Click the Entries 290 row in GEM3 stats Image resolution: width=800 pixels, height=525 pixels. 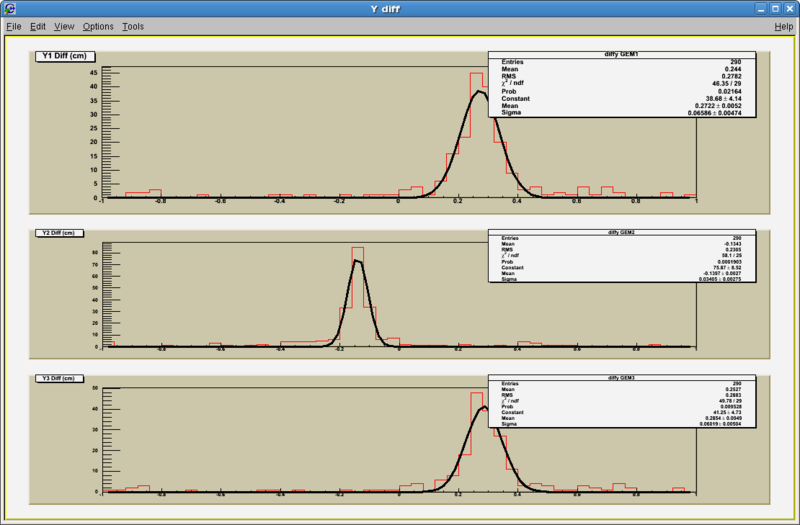[621, 384]
